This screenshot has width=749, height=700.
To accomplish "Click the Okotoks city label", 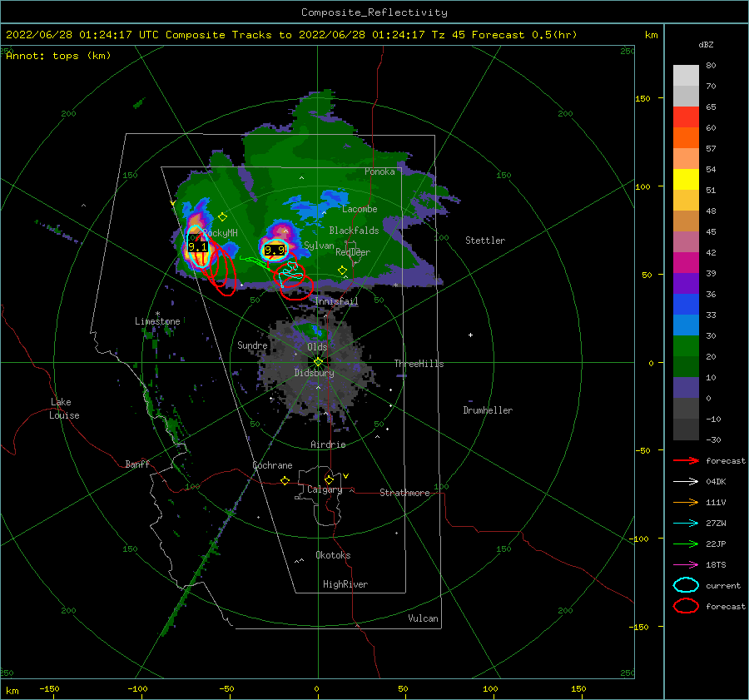I will 333,555.
